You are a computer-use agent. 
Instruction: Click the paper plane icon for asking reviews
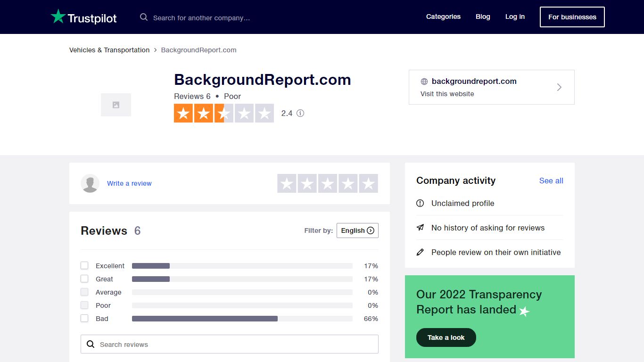[x=420, y=228]
